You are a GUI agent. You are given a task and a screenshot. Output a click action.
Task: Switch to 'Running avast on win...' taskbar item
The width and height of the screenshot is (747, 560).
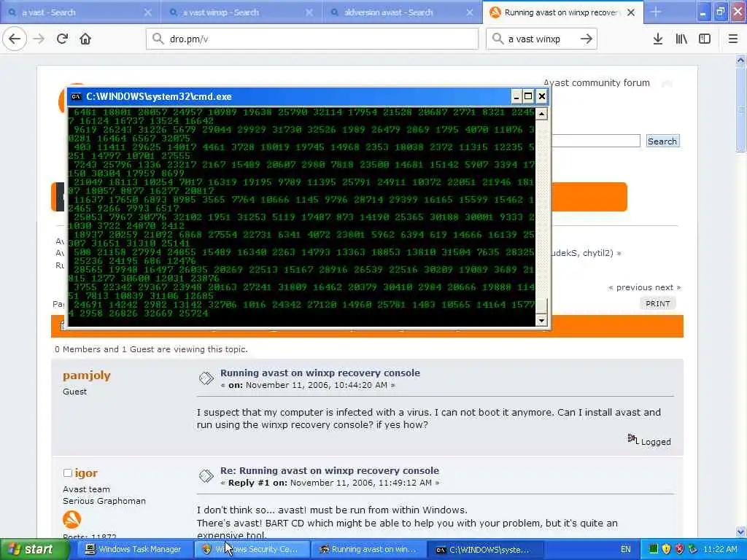click(368, 549)
